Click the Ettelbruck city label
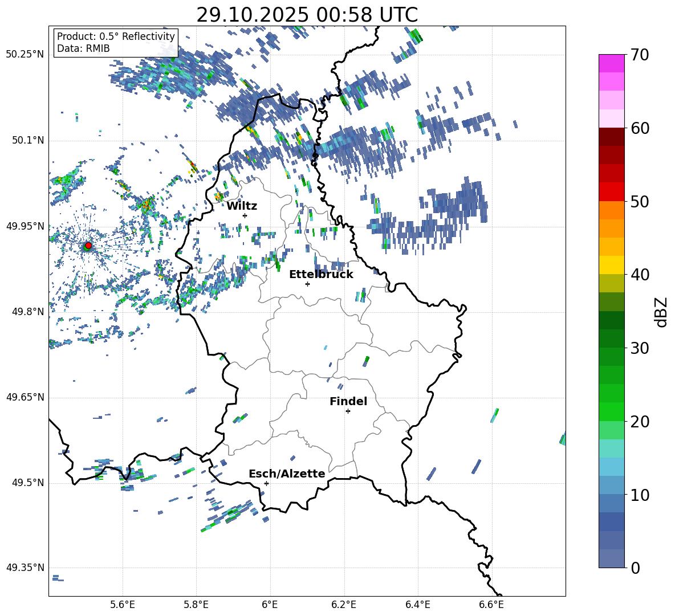The height and width of the screenshot is (616, 675). coord(321,275)
